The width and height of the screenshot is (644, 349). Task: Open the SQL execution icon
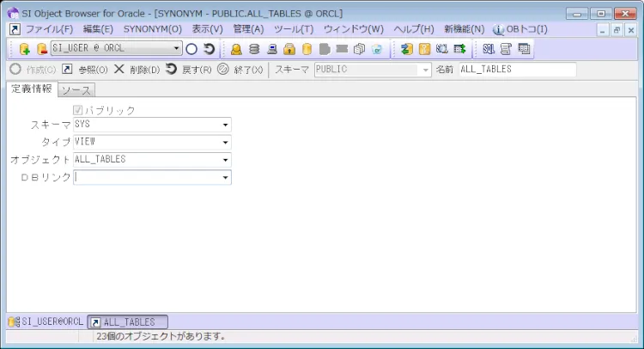point(489,49)
